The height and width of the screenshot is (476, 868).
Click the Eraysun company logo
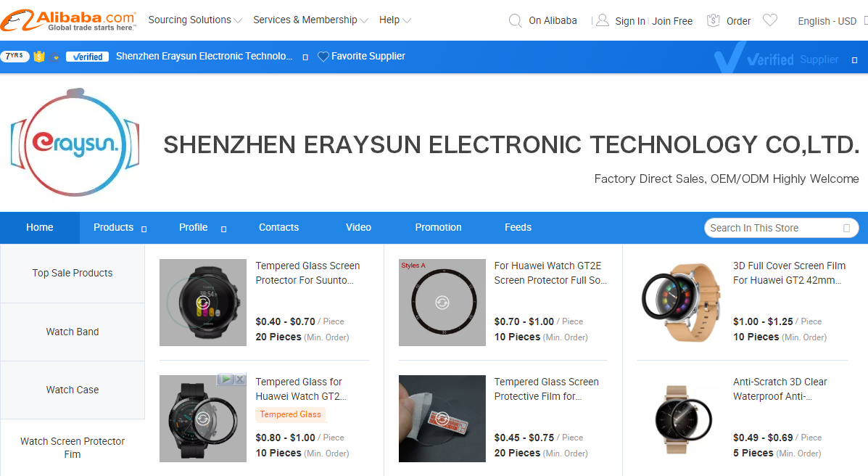point(75,142)
